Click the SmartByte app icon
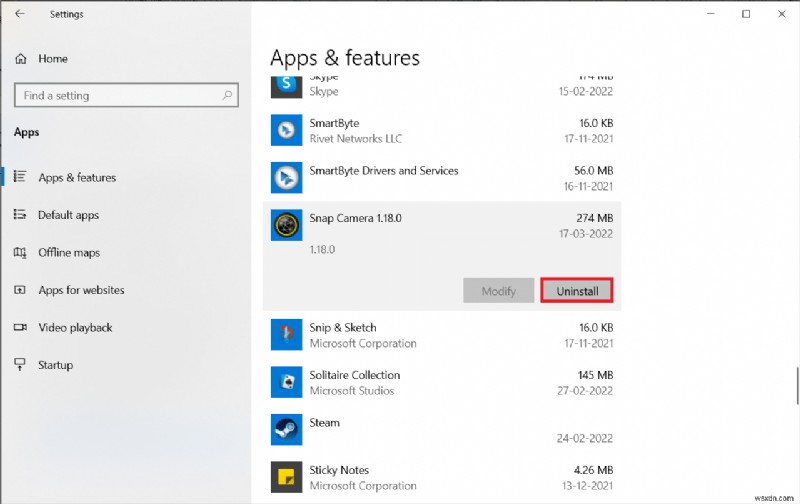The image size is (800, 504). click(x=287, y=130)
